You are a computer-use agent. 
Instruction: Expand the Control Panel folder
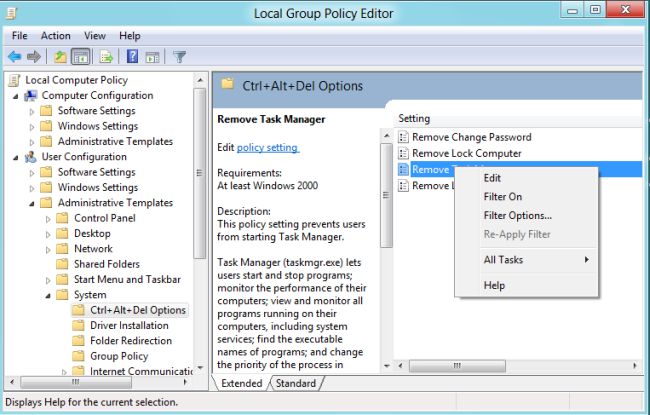[x=48, y=219]
